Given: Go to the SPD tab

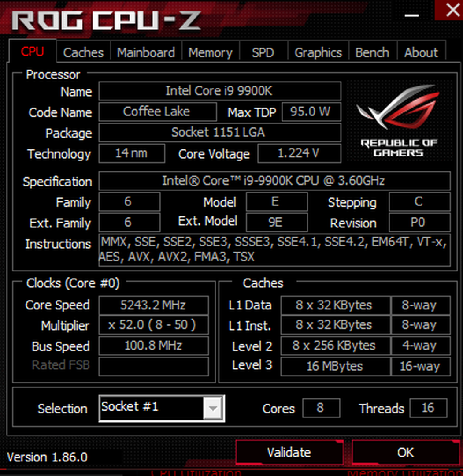Looking at the screenshot, I should tap(263, 52).
